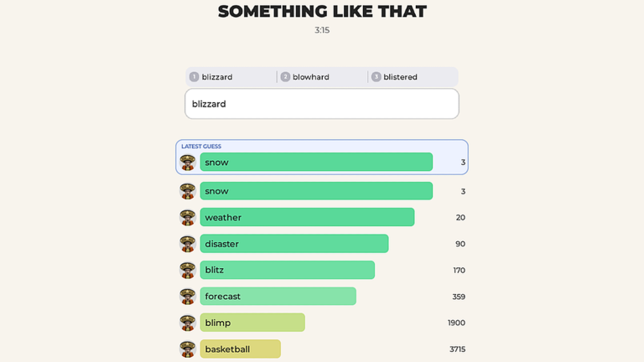Select the blitz guess bar

pyautogui.click(x=287, y=270)
